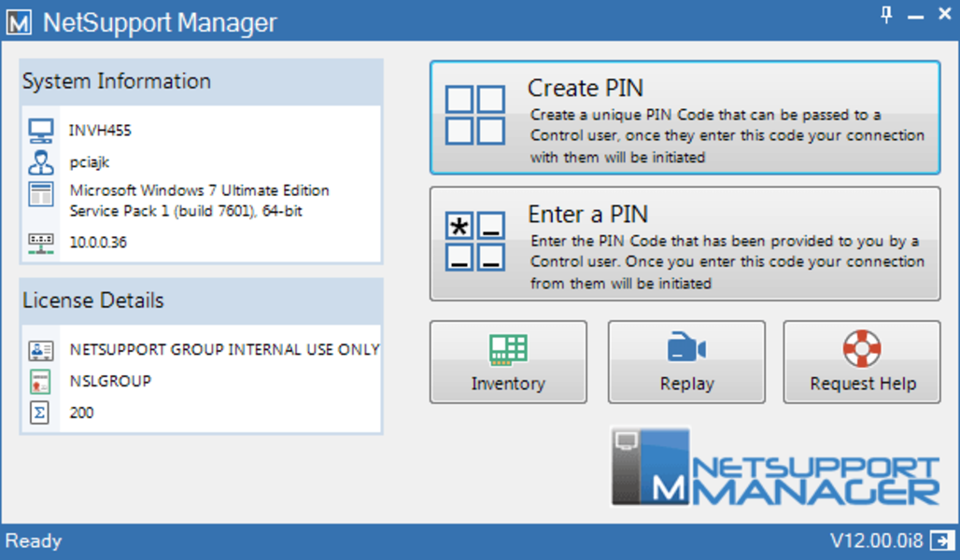
Task: Click the License Details panel header
Action: [x=201, y=301]
